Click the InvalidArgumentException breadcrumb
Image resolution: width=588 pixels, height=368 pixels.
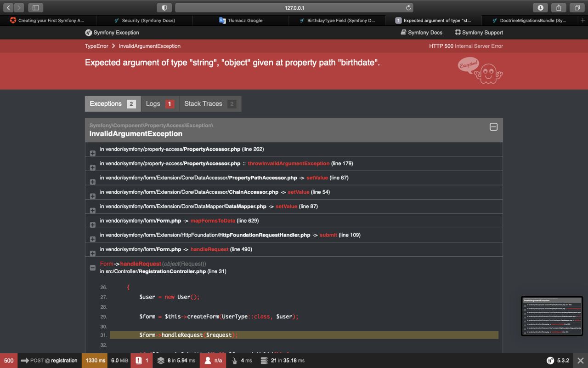150,46
